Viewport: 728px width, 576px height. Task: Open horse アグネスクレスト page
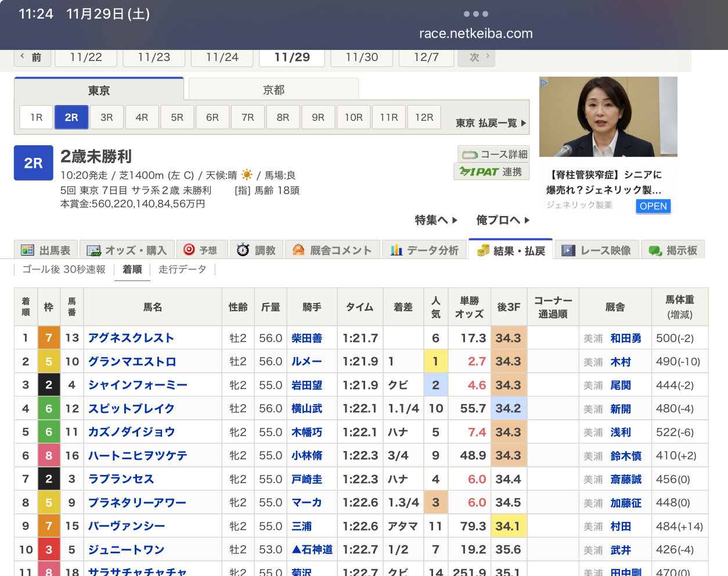131,338
